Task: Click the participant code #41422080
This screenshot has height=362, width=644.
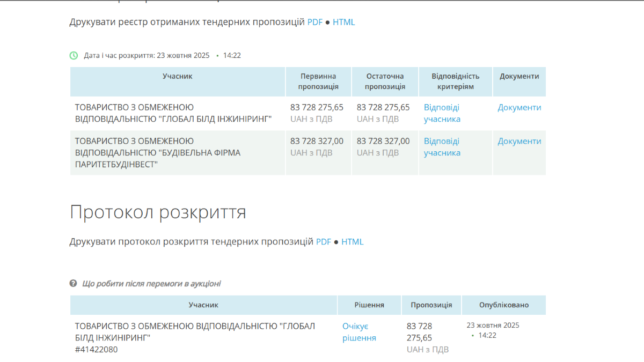Action: tap(96, 350)
